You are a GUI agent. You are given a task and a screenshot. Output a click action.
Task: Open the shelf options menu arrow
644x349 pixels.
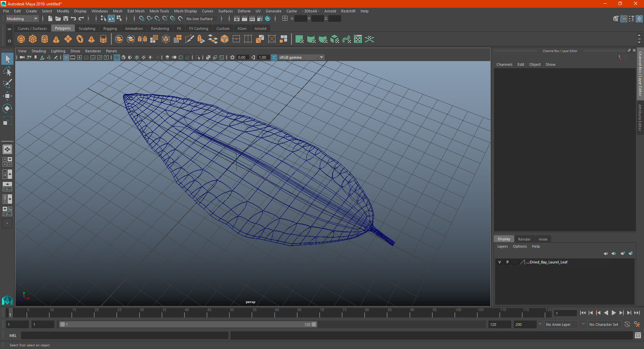coord(9,41)
